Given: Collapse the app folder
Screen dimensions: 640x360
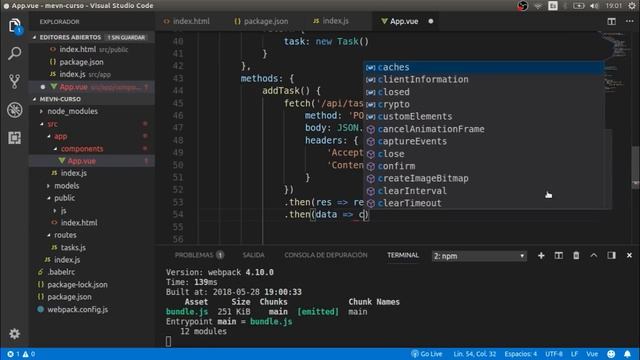Looking at the screenshot, I should pos(60,136).
